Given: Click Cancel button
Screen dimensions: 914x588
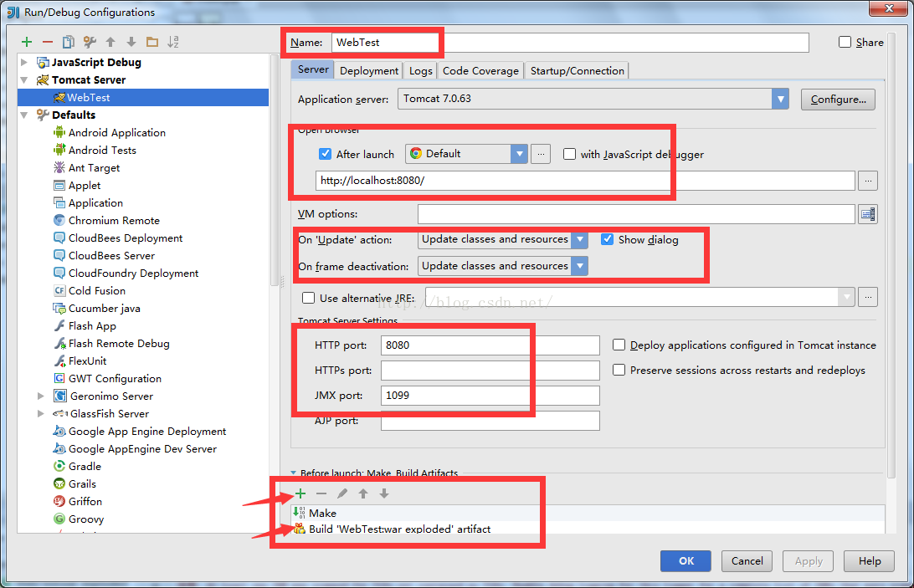Looking at the screenshot, I should coord(747,560).
